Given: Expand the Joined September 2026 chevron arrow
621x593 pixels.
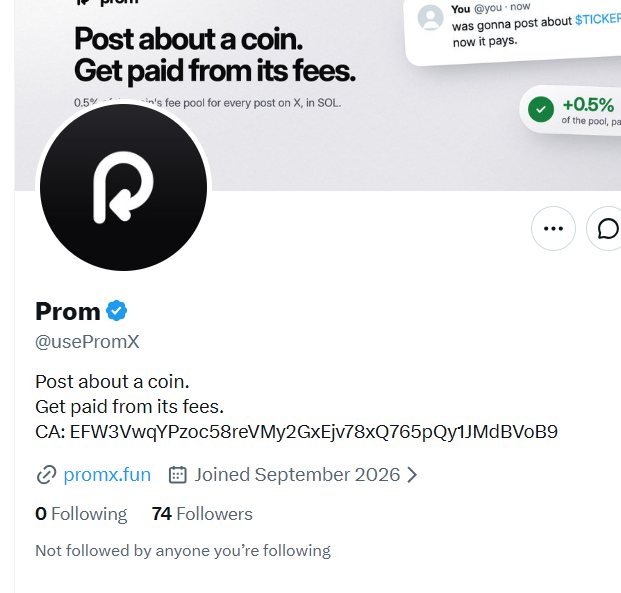Looking at the screenshot, I should (x=412, y=475).
